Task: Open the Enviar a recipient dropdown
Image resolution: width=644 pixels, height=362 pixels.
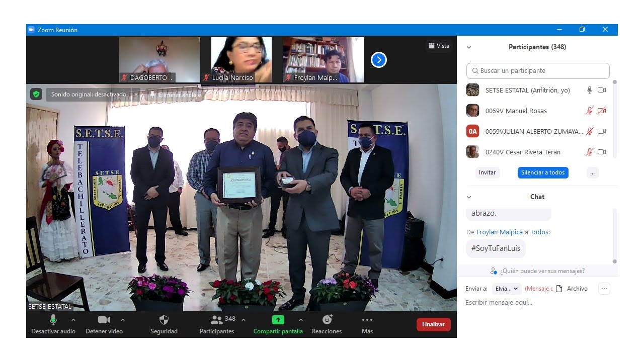Action: coord(506,289)
